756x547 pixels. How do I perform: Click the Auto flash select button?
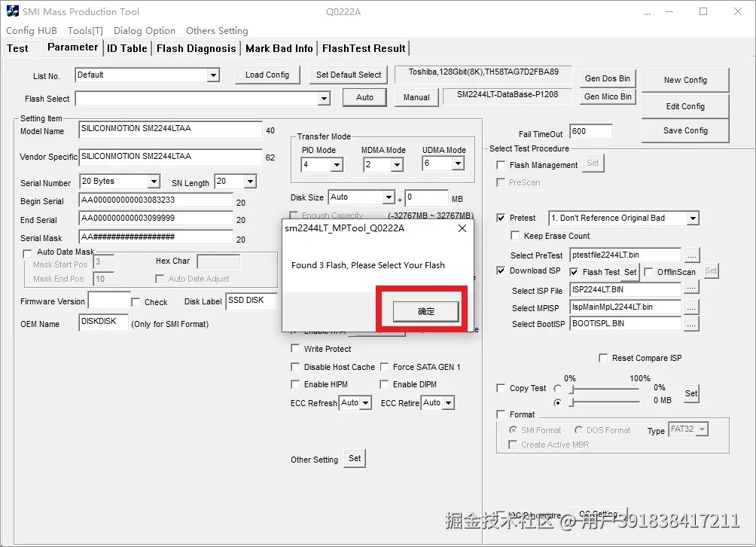click(x=364, y=97)
